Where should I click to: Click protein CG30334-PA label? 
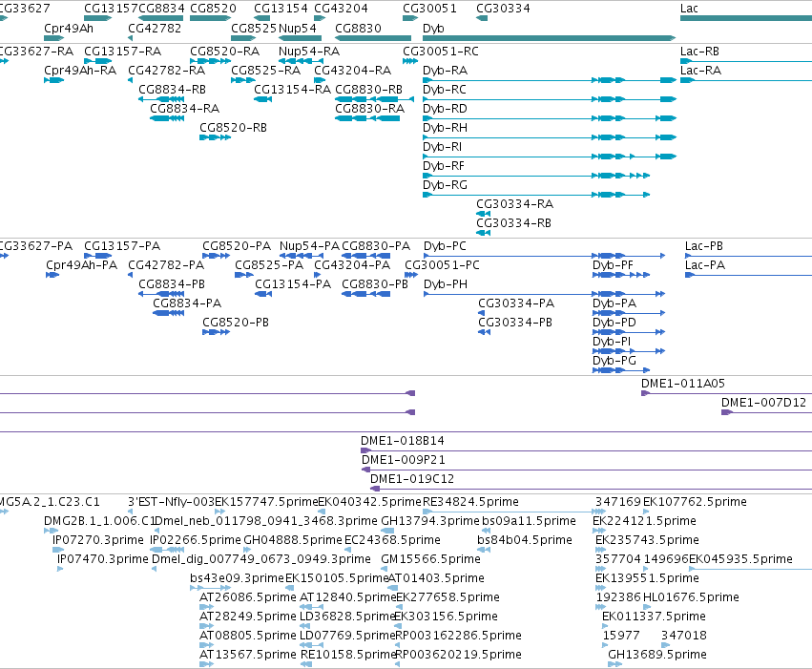click(516, 303)
